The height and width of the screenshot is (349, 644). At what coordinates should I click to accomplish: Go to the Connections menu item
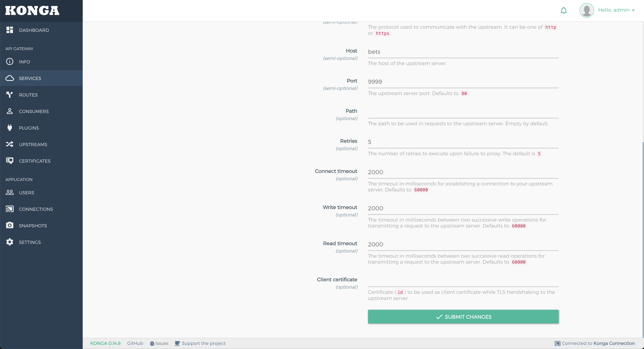click(36, 209)
